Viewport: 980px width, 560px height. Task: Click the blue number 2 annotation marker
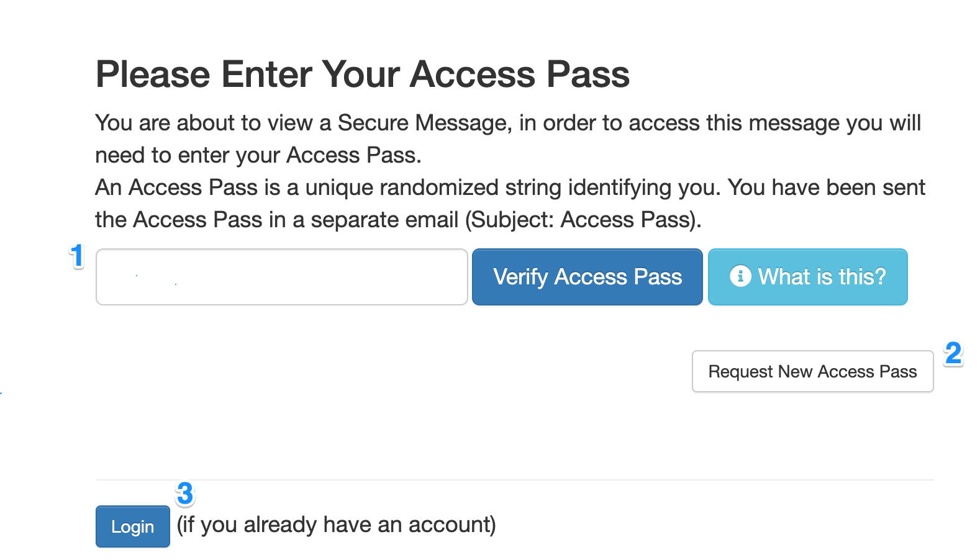tap(954, 355)
